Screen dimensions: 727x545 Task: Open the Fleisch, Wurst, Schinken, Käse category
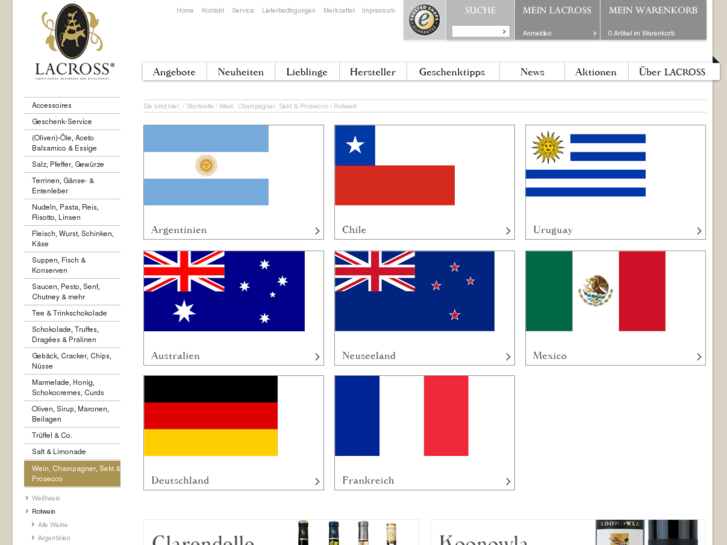tap(72, 238)
